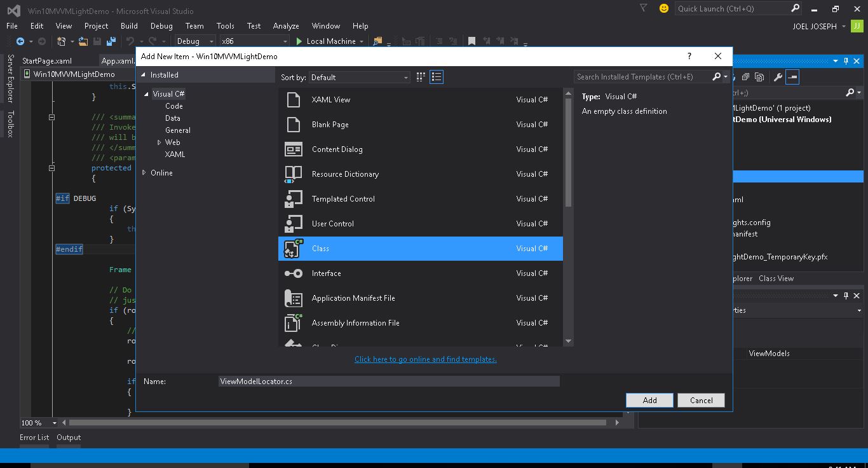This screenshot has width=868, height=468.
Task: Pin the Solution Explorer panel
Action: point(846,61)
